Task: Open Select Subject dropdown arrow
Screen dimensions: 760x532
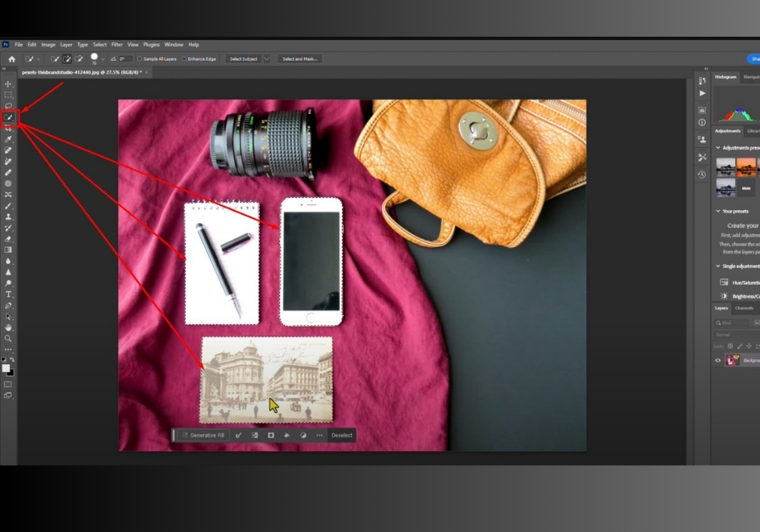Action: click(266, 59)
